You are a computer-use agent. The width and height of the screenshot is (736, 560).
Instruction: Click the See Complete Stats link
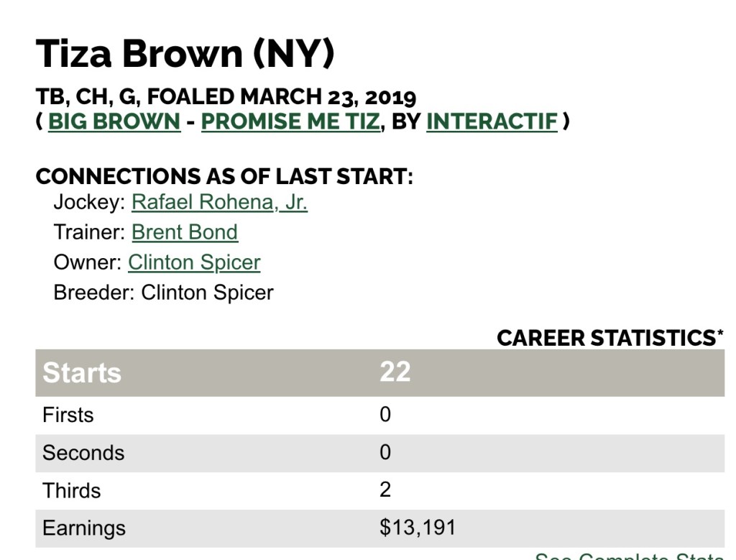pos(629,556)
